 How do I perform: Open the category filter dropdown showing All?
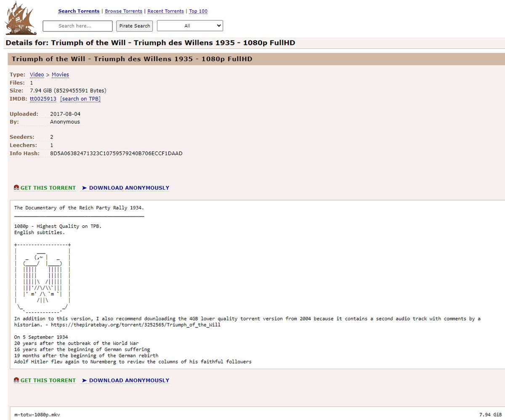tap(190, 25)
